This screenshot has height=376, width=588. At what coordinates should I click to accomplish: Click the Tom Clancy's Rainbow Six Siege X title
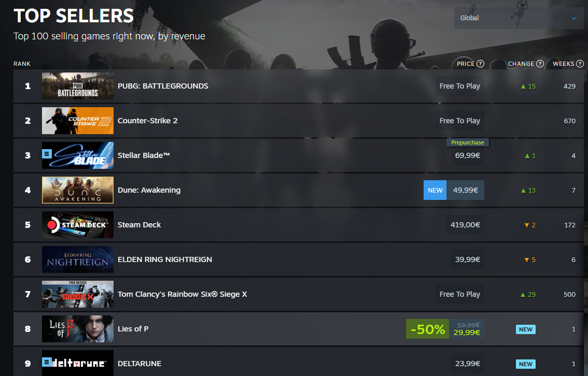coord(182,294)
